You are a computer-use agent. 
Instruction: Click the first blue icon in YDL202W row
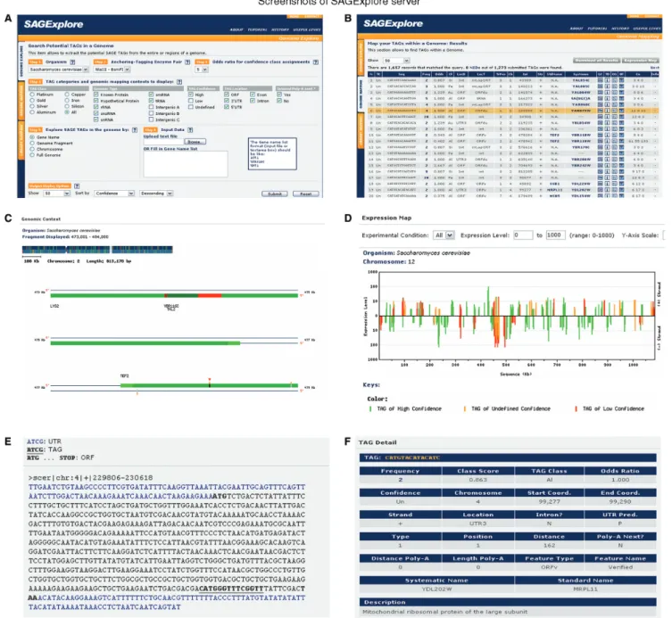coord(601,190)
